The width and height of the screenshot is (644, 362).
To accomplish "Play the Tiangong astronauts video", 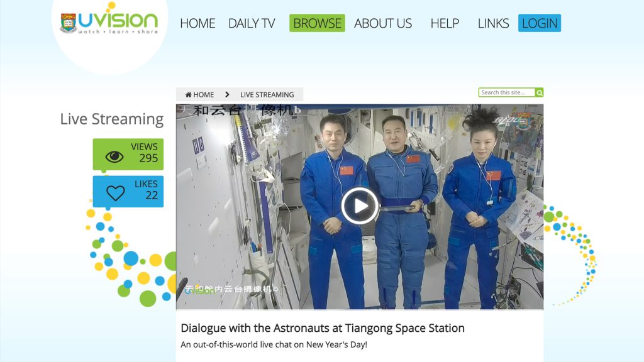I will [x=359, y=206].
